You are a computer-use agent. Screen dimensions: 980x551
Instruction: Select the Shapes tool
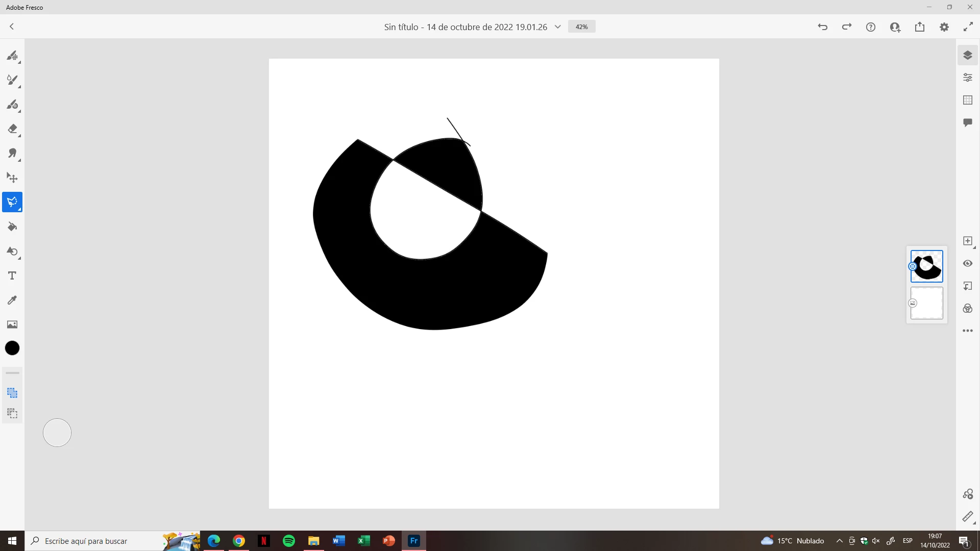click(x=12, y=251)
